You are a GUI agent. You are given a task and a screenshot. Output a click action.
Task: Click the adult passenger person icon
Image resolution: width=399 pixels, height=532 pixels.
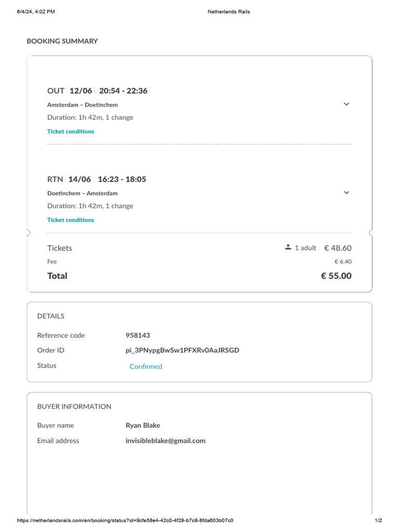click(288, 248)
